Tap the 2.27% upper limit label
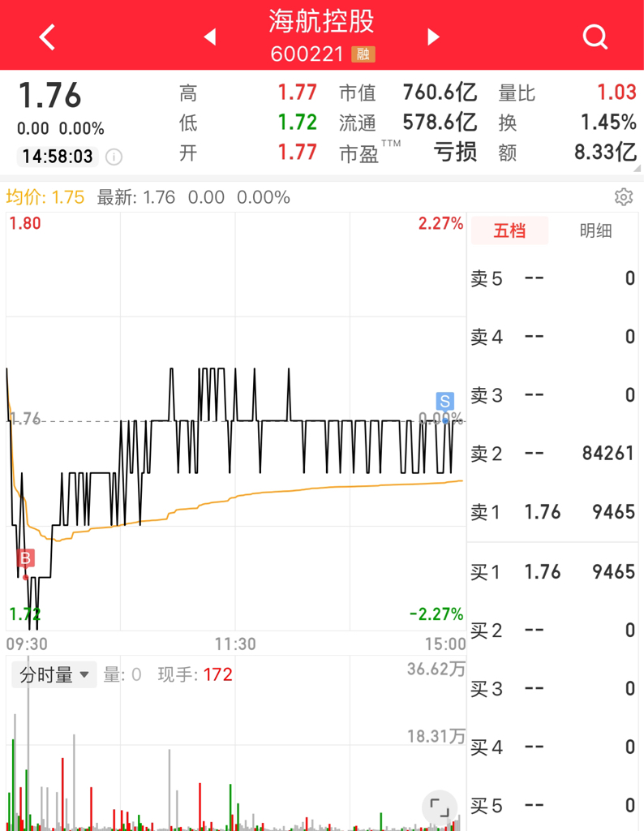The image size is (644, 831). [x=440, y=223]
